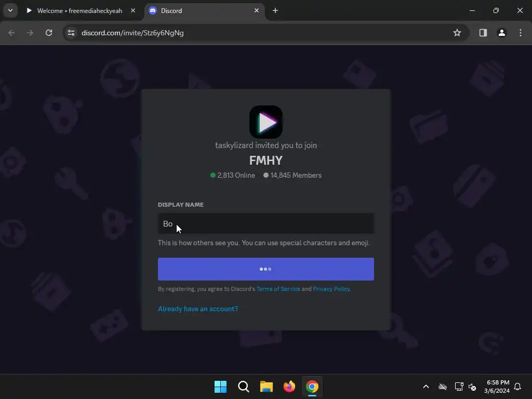532x399 pixels.
Task: Open clock and calendar at 6:58 PM
Action: click(497, 387)
